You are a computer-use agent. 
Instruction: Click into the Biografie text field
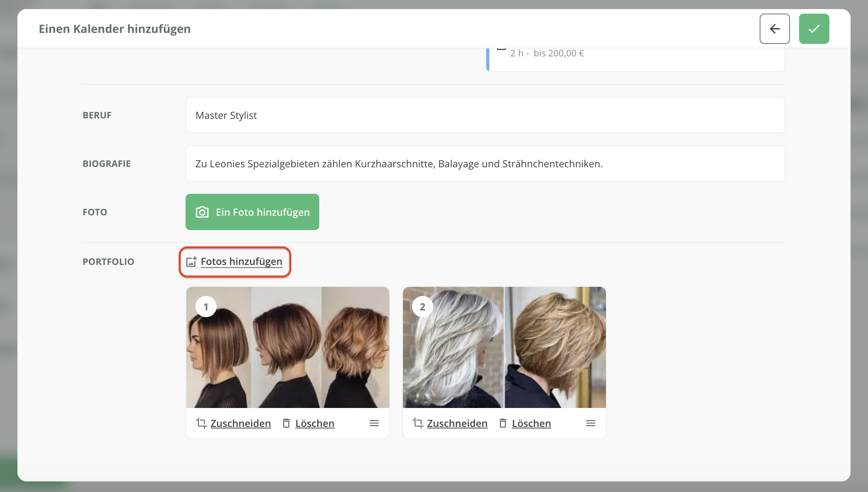pyautogui.click(x=485, y=163)
